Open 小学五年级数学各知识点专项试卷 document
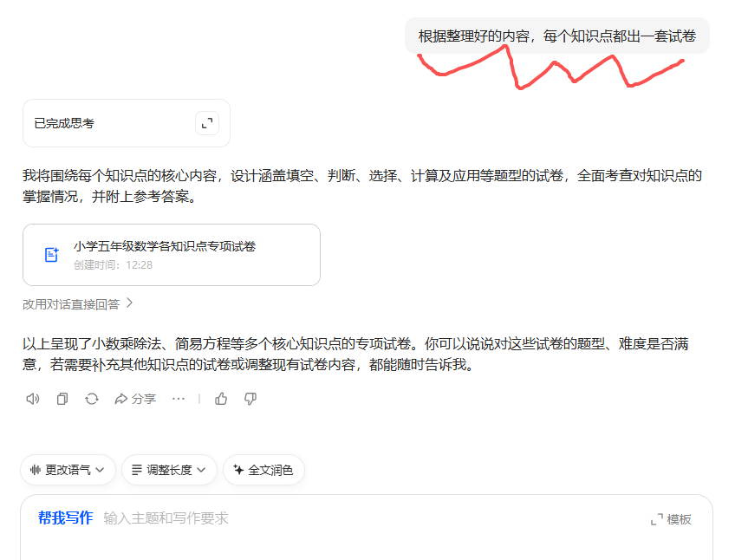 click(x=165, y=246)
